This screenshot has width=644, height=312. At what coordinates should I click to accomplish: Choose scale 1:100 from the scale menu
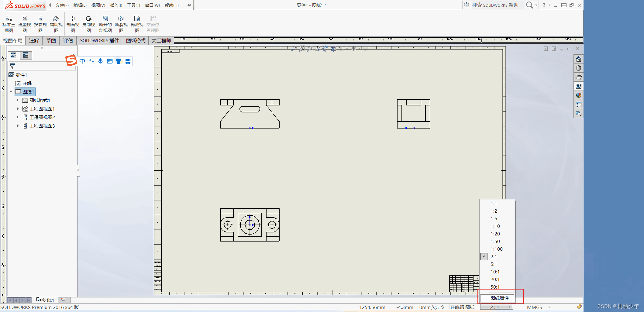(x=497, y=249)
